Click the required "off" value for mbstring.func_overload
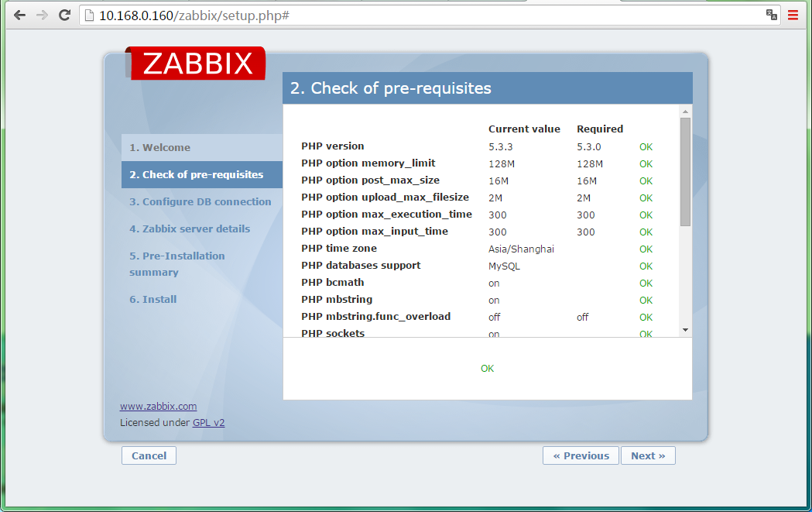This screenshot has height=512, width=812. [583, 317]
